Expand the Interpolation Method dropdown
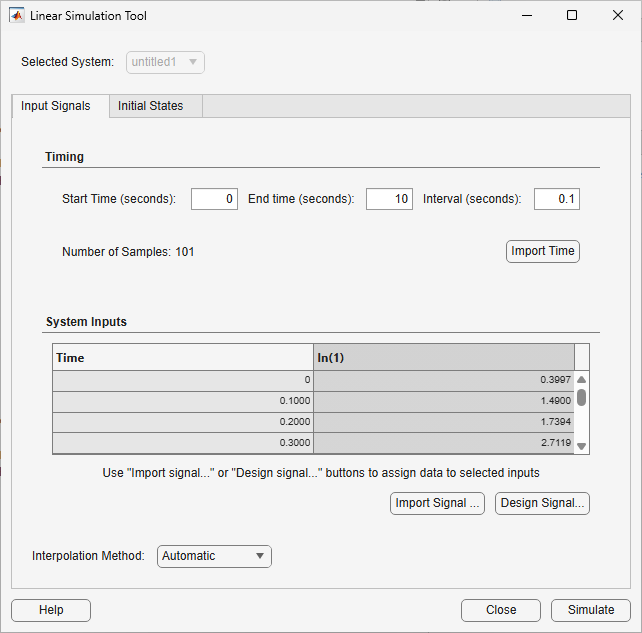The width and height of the screenshot is (642, 633). coord(214,556)
